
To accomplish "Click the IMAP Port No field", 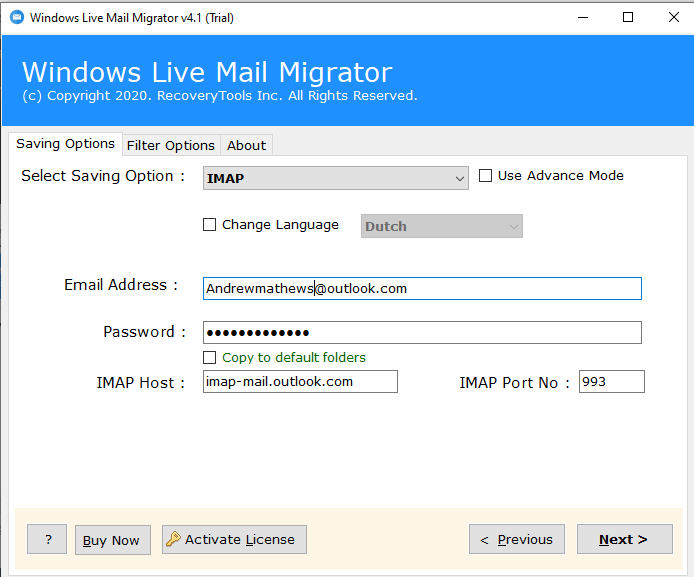I will [612, 381].
